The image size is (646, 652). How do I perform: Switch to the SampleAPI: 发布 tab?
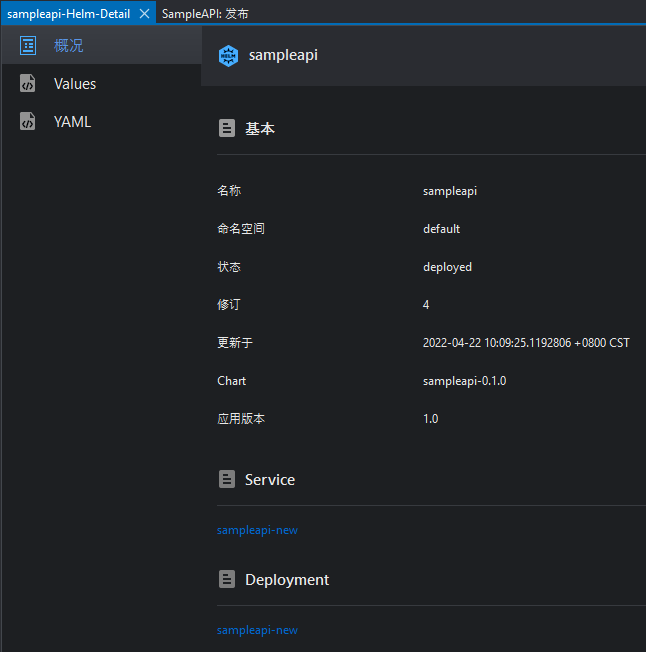205,14
